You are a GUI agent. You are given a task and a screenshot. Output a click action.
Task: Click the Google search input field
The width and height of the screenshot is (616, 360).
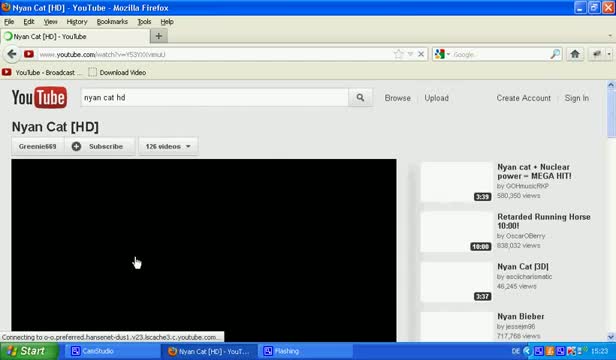(500, 54)
